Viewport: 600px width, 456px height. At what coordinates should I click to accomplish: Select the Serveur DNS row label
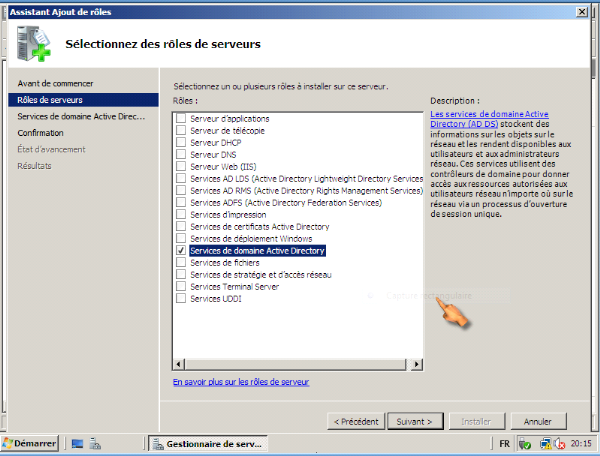pyautogui.click(x=213, y=155)
